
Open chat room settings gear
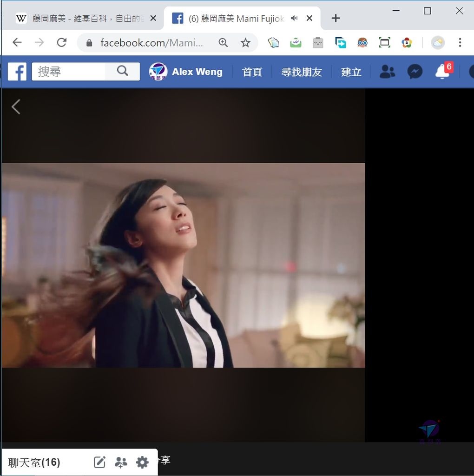point(142,462)
